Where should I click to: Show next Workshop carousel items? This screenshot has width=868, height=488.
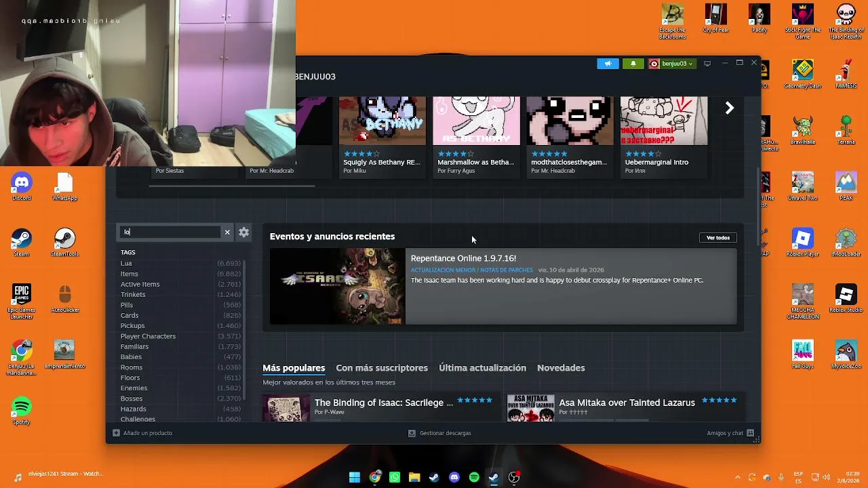point(730,108)
